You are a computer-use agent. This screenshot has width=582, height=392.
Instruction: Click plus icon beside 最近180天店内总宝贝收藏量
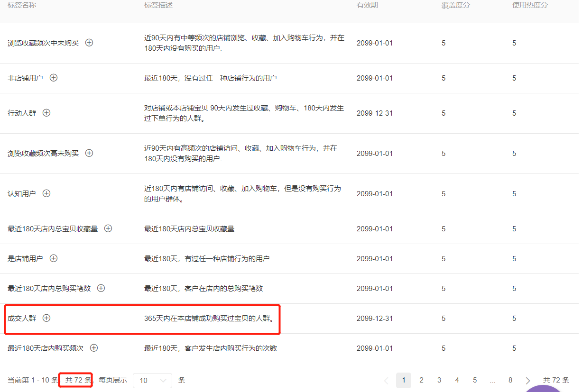point(108,228)
